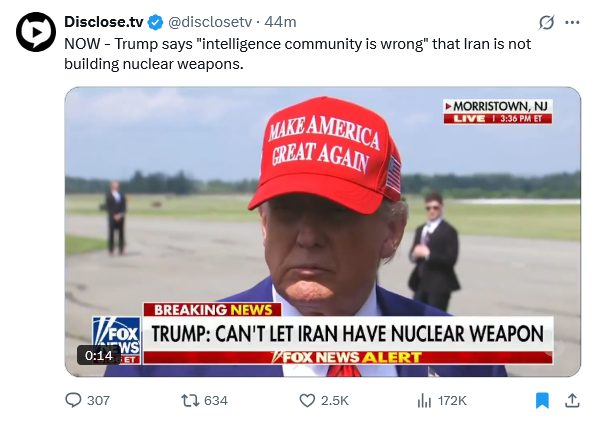Open the 44m timestamp permalink

(280, 22)
